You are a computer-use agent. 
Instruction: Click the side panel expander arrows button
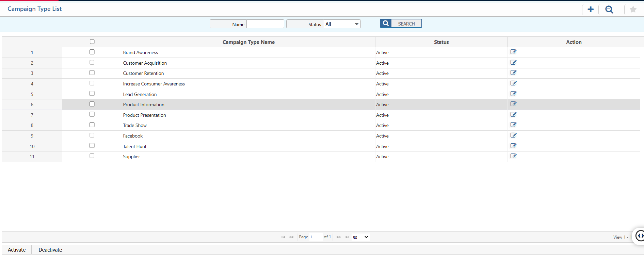[x=640, y=236]
